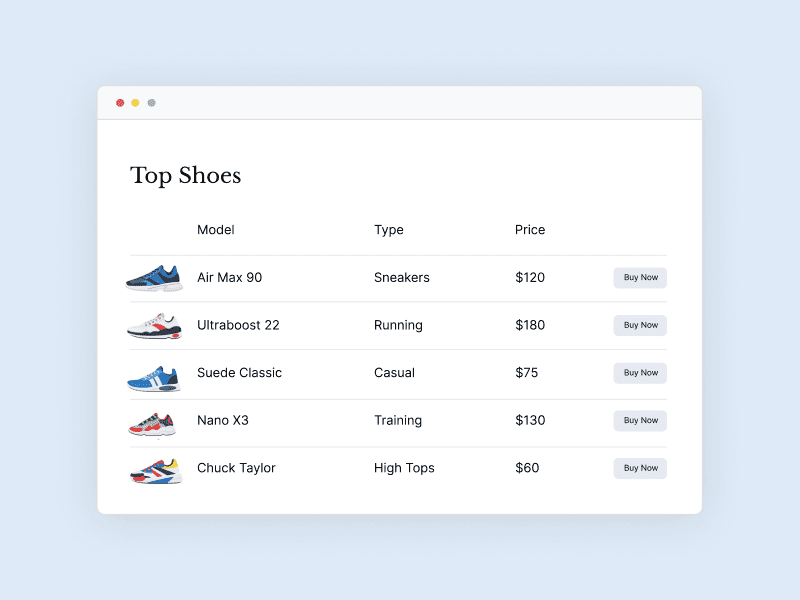Click the Model column header

[215, 230]
